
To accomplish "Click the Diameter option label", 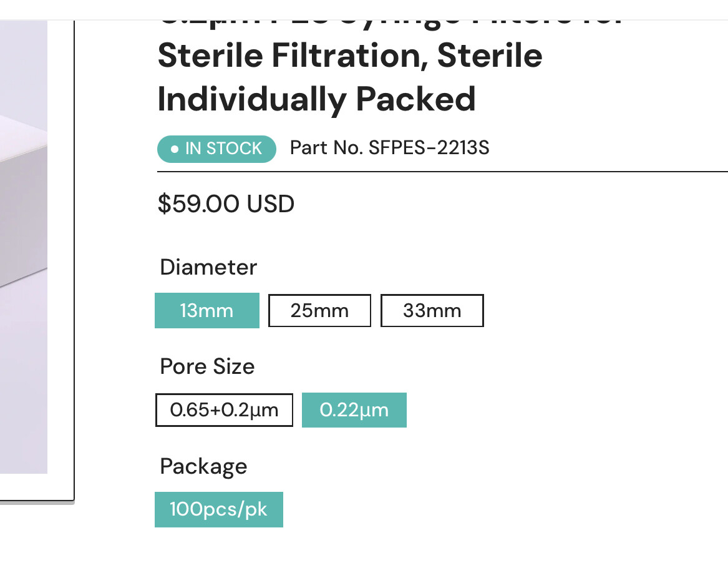I will [x=208, y=267].
